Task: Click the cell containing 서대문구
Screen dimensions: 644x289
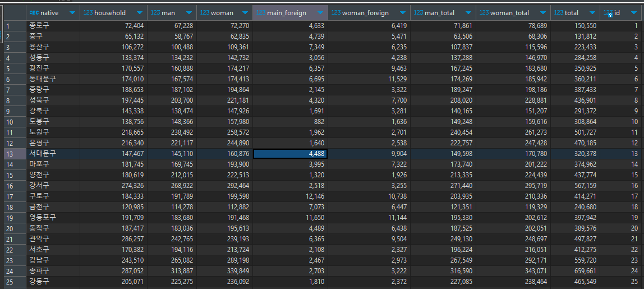Action: [53, 153]
